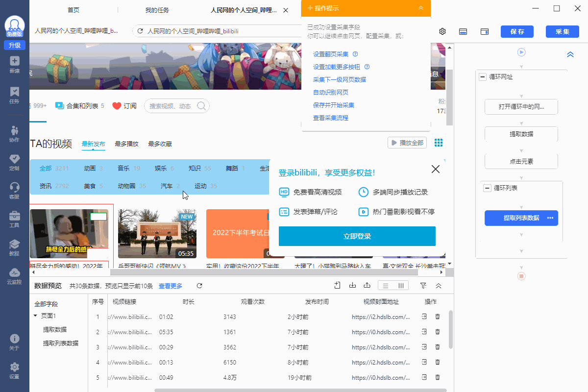Select the 最新发布 sort tab
Screen dimensions: 588x392
point(93,144)
